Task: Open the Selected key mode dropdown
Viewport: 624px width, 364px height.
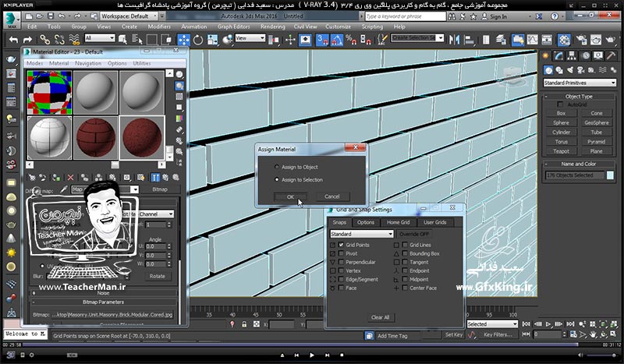Action: click(492, 324)
